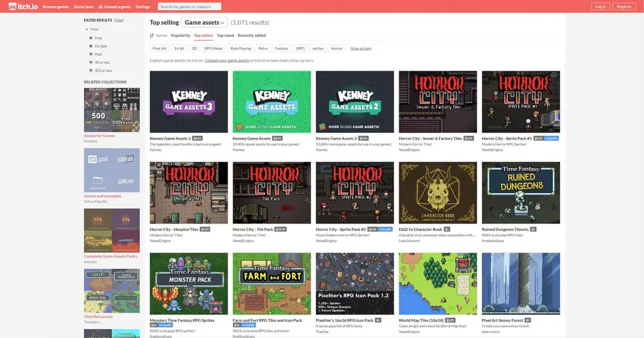Screen dimensions: 644x338
Task: Focus the search for games or creators field
Action: click(189, 6)
